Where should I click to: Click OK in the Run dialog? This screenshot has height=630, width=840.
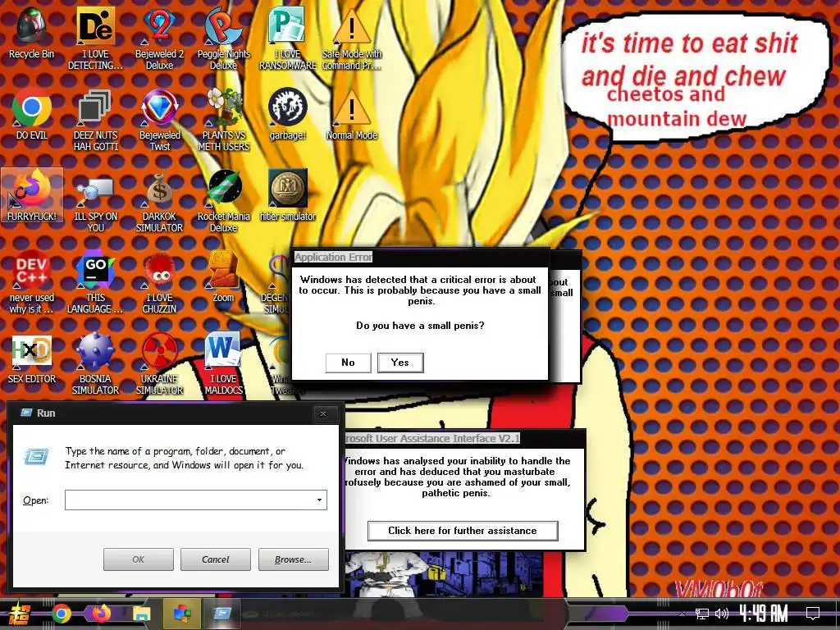[x=138, y=559]
